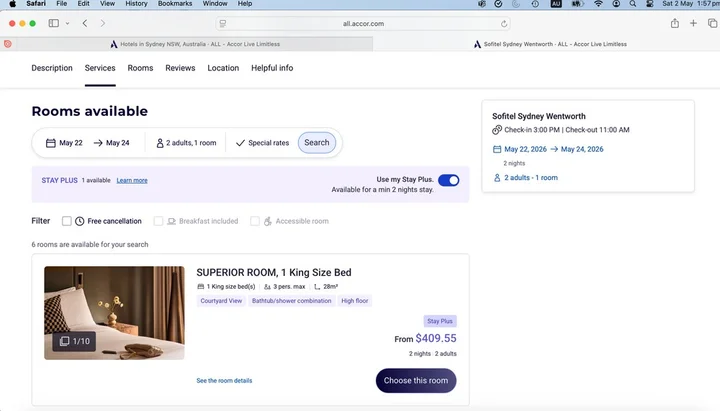Click the all.accor.com address field
Image resolution: width=720 pixels, height=411 pixels.
coord(363,23)
